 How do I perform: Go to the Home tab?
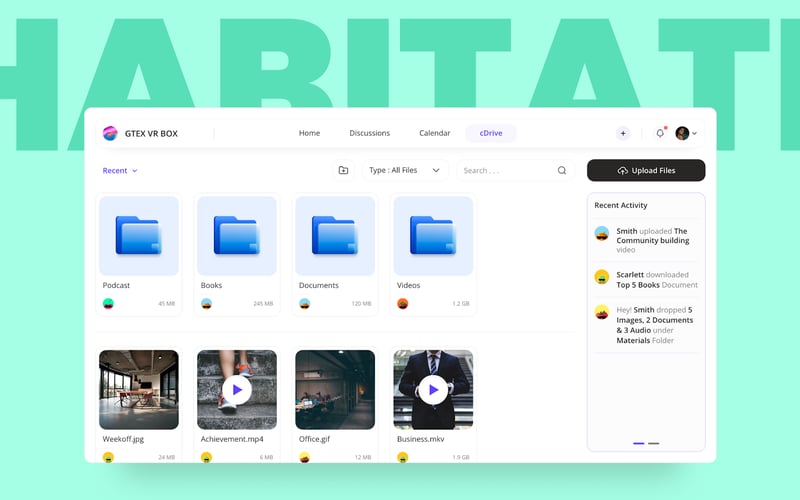click(x=309, y=133)
